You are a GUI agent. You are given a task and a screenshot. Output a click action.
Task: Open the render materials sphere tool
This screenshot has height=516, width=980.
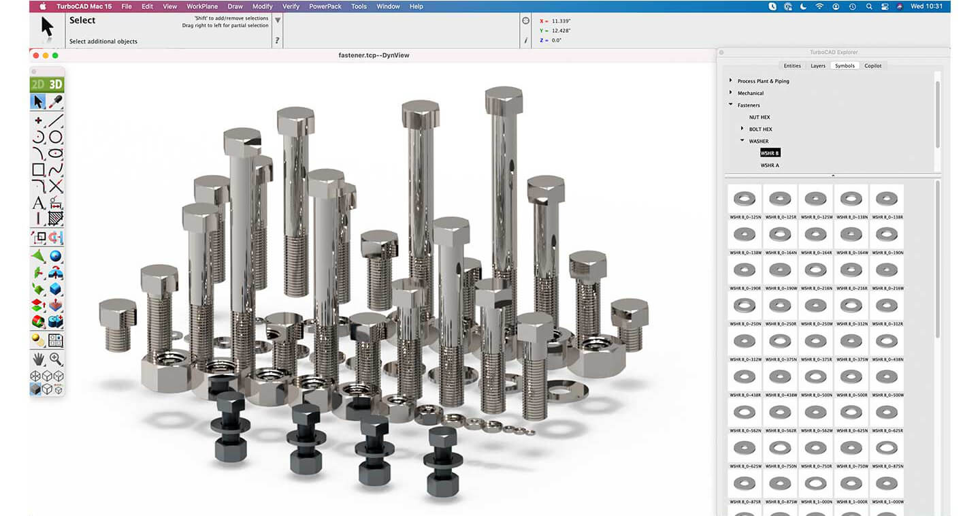tap(38, 340)
